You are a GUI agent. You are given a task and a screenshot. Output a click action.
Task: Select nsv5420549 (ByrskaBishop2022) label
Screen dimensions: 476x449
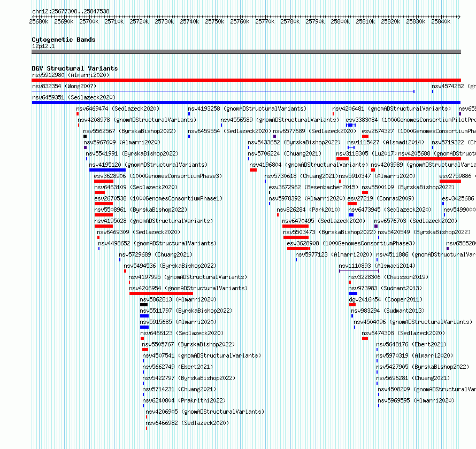point(424,232)
